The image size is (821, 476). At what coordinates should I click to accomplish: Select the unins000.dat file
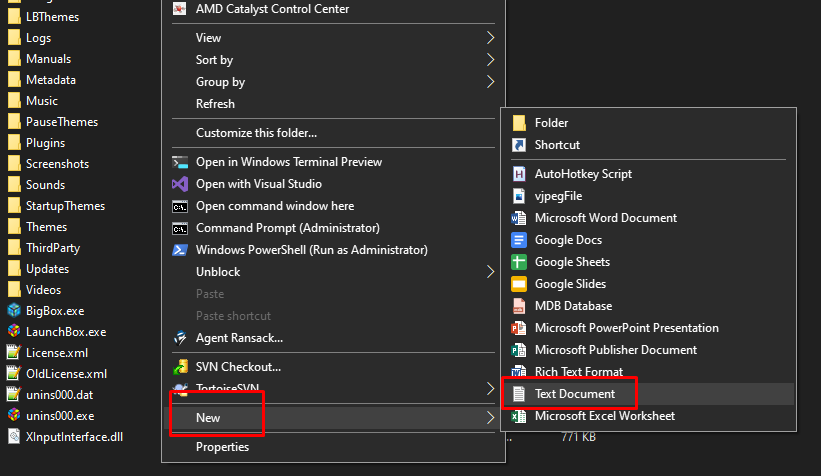[x=50, y=394]
